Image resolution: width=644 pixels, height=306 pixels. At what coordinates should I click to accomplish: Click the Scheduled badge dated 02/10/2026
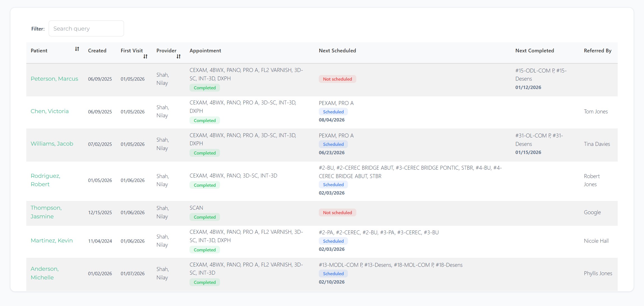(x=333, y=274)
